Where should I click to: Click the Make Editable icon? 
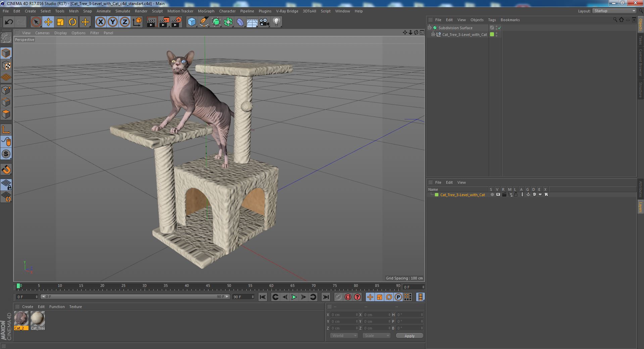pos(6,38)
